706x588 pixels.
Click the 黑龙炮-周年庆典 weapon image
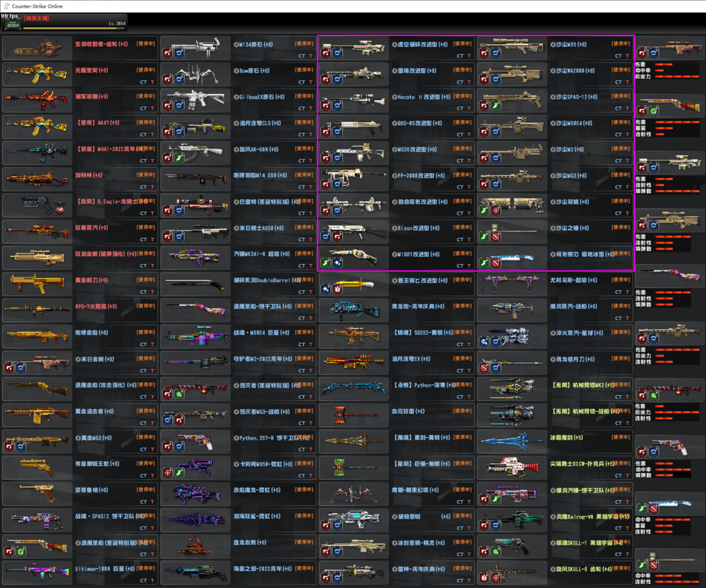click(354, 310)
